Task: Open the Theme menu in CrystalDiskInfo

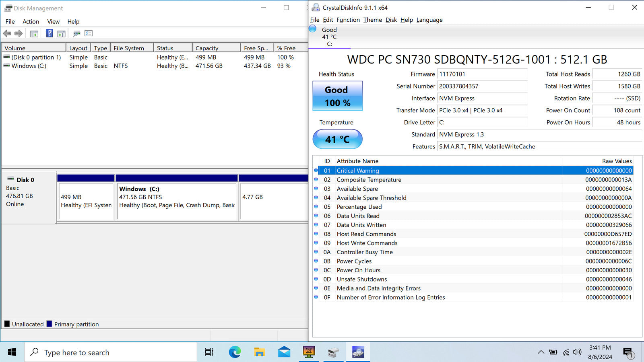Action: click(373, 20)
